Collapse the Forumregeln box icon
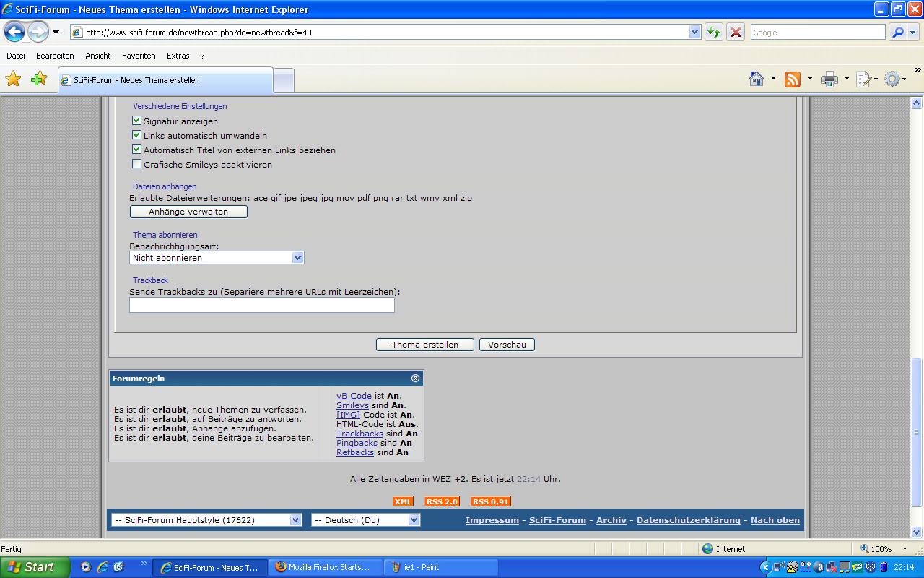The height and width of the screenshot is (578, 924). coord(415,378)
